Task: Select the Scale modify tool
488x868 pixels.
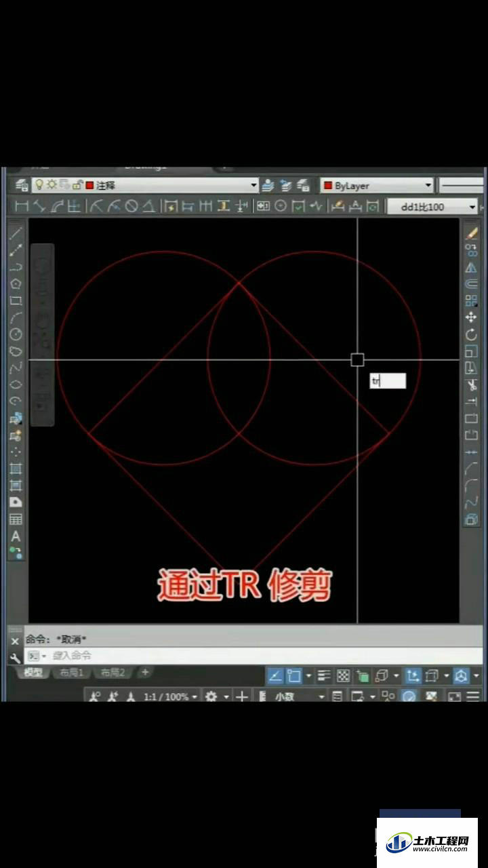Action: tap(472, 351)
